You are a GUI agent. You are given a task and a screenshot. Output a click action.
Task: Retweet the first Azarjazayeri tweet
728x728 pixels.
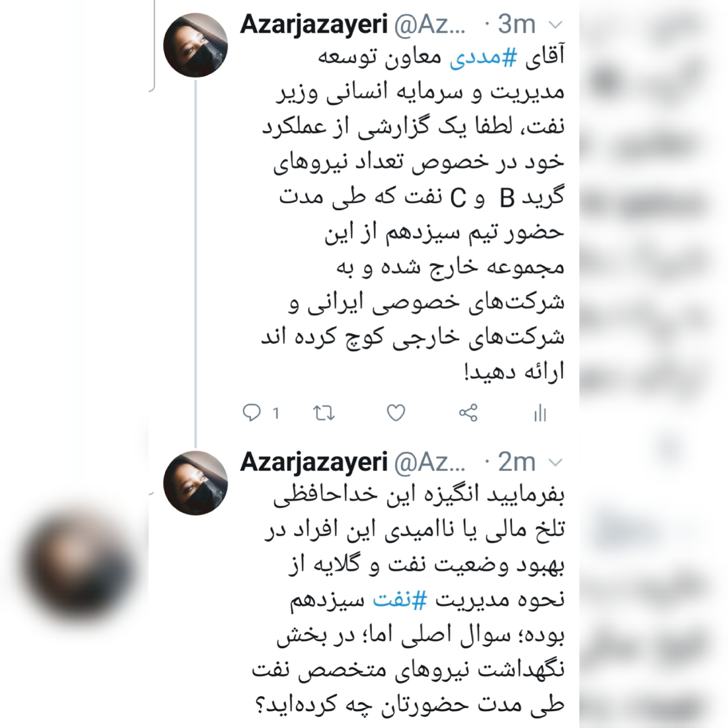coord(323,413)
